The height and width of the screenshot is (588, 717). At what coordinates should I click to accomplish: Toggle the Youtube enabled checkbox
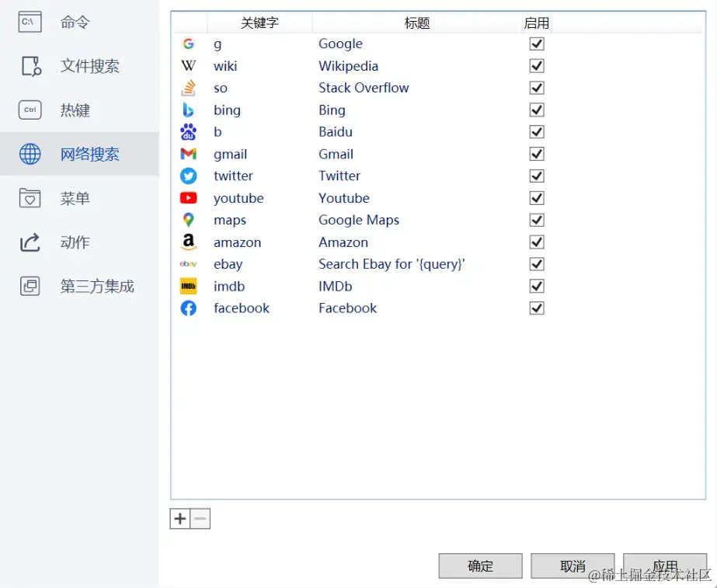tap(537, 198)
